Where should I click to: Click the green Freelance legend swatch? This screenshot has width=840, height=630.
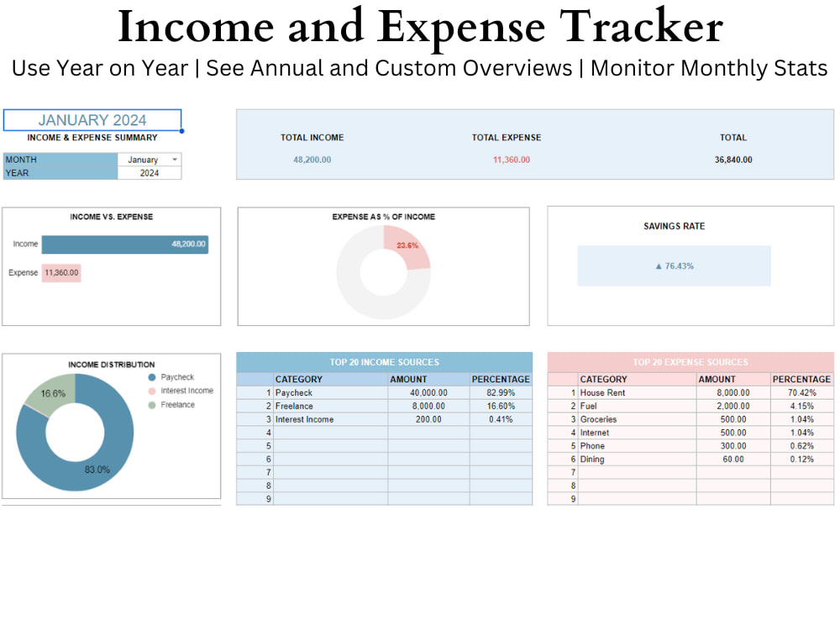[x=151, y=405]
